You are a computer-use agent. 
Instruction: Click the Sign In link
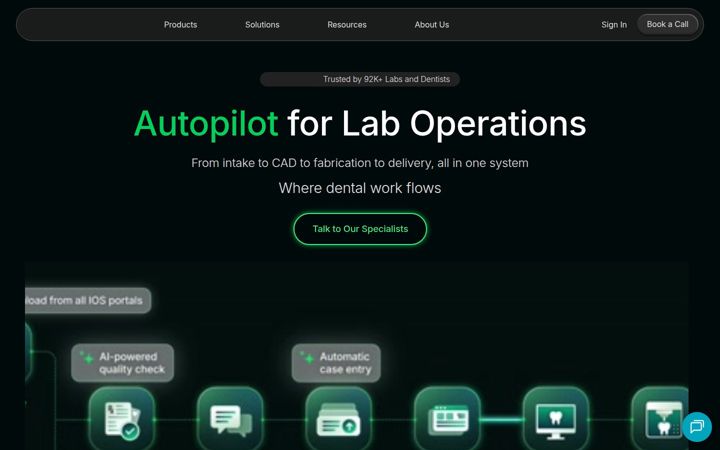(614, 25)
